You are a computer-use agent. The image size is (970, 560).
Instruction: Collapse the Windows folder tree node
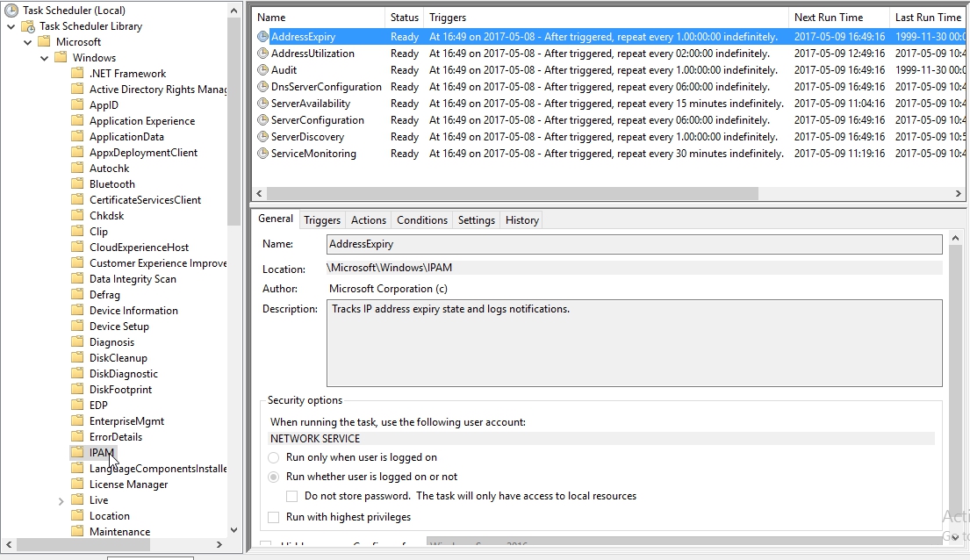[43, 58]
